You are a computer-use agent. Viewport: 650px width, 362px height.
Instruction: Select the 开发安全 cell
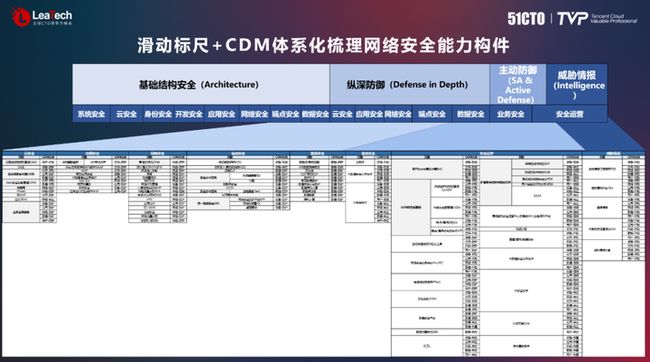click(x=189, y=114)
